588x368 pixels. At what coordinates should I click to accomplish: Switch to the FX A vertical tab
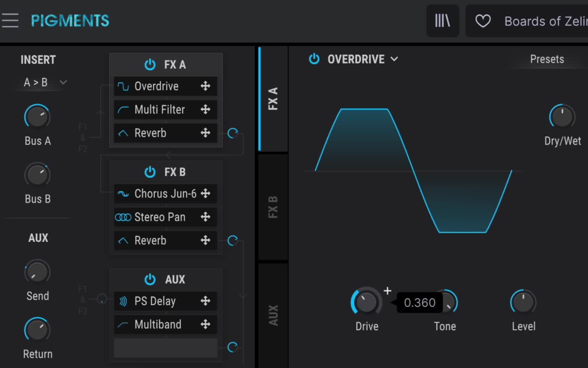[273, 99]
